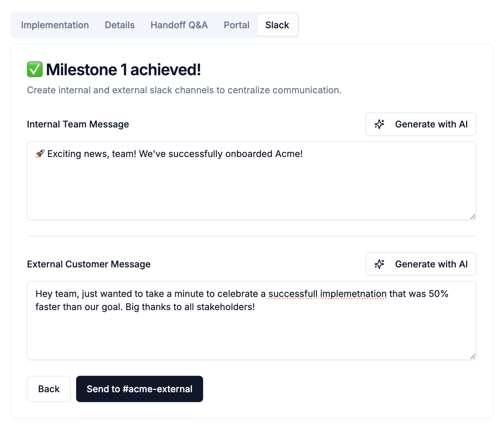Viewport: 504px width, 429px height.
Task: Click the sparkle icon beside Internal Team Message
Action: (x=379, y=124)
